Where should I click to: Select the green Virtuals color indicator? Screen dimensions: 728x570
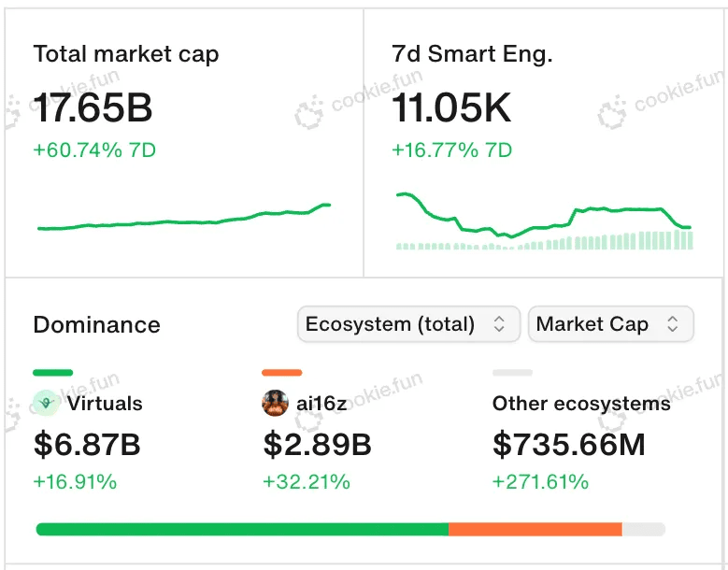point(53,372)
